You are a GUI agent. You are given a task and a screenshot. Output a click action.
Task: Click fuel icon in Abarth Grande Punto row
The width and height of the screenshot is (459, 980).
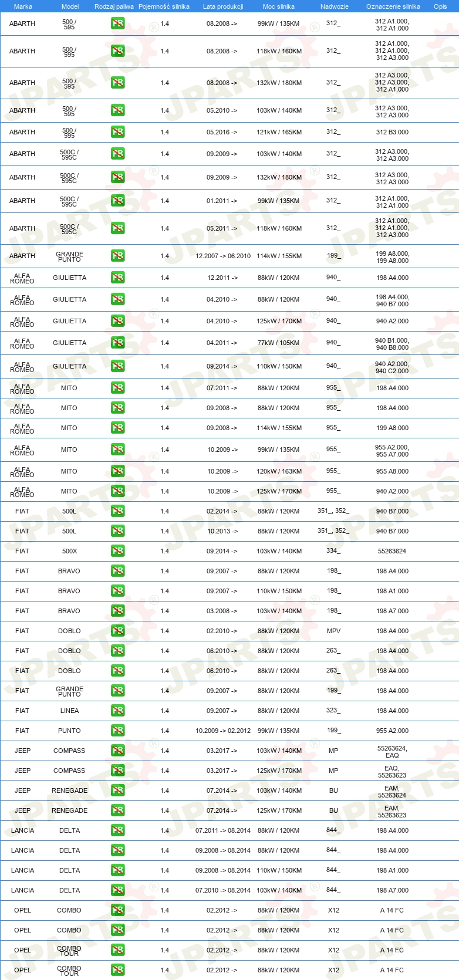pos(117,256)
